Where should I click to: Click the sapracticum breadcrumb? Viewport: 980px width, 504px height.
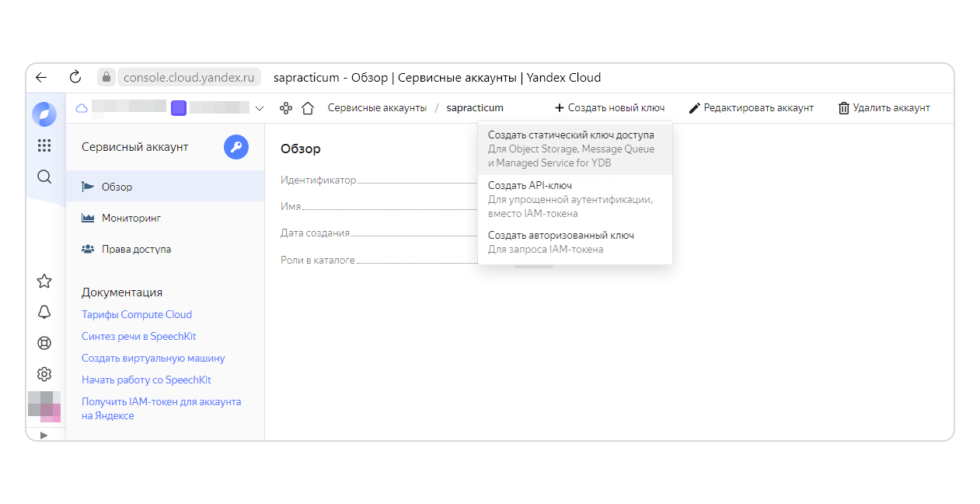[475, 108]
